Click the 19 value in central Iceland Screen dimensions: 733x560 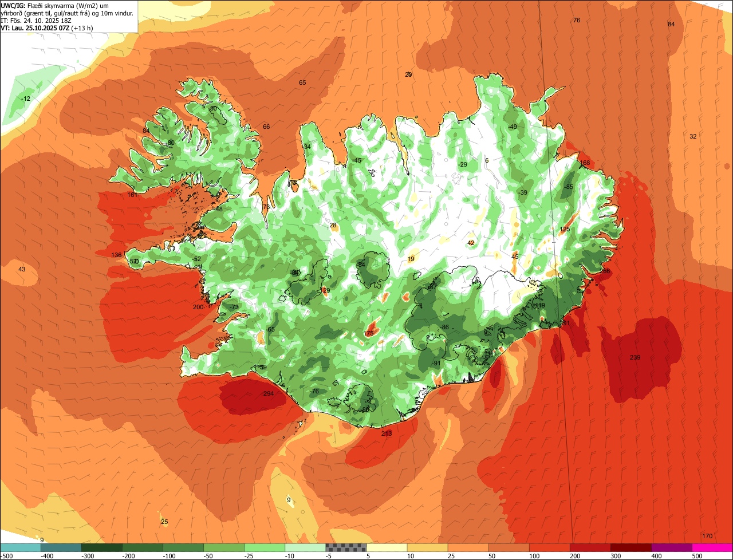(x=411, y=259)
